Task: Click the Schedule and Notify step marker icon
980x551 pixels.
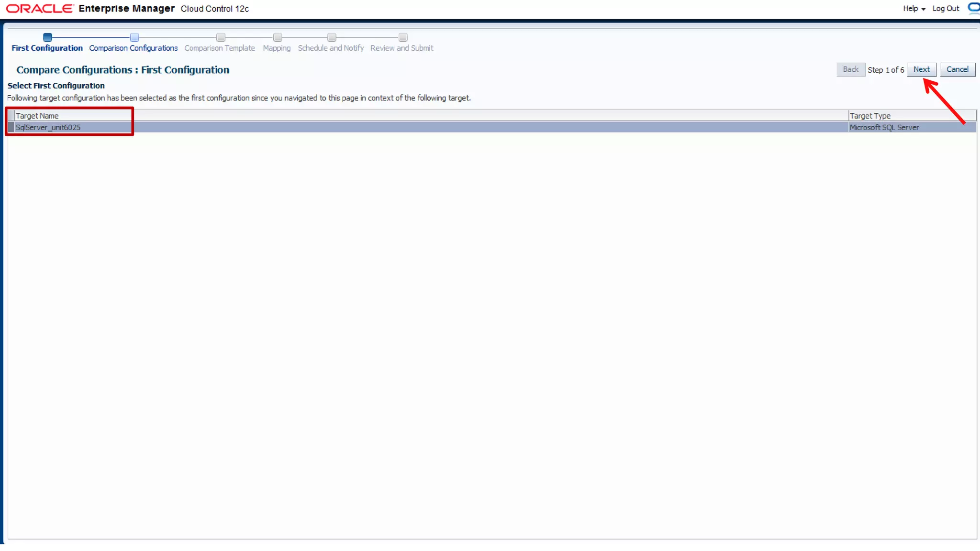Action: [332, 37]
